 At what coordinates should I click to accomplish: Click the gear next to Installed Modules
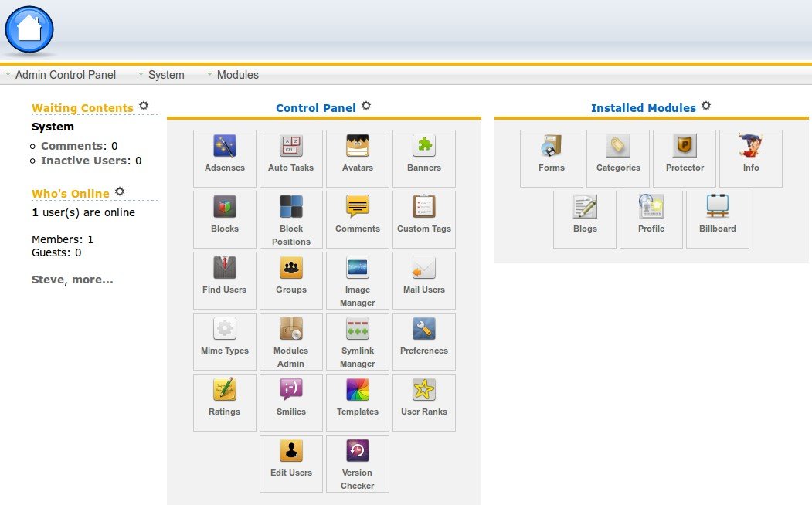point(706,106)
